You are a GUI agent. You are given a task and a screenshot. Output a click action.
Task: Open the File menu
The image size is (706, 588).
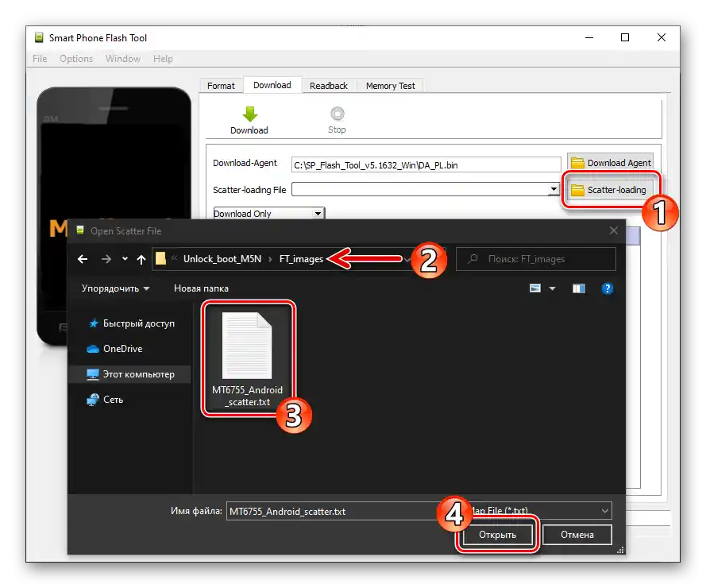click(x=40, y=59)
